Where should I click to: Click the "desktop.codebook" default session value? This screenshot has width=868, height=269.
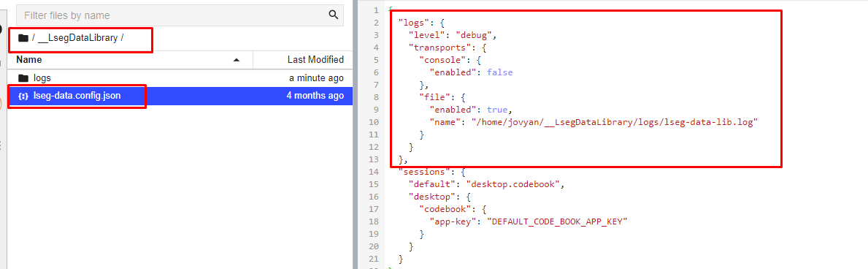[515, 183]
